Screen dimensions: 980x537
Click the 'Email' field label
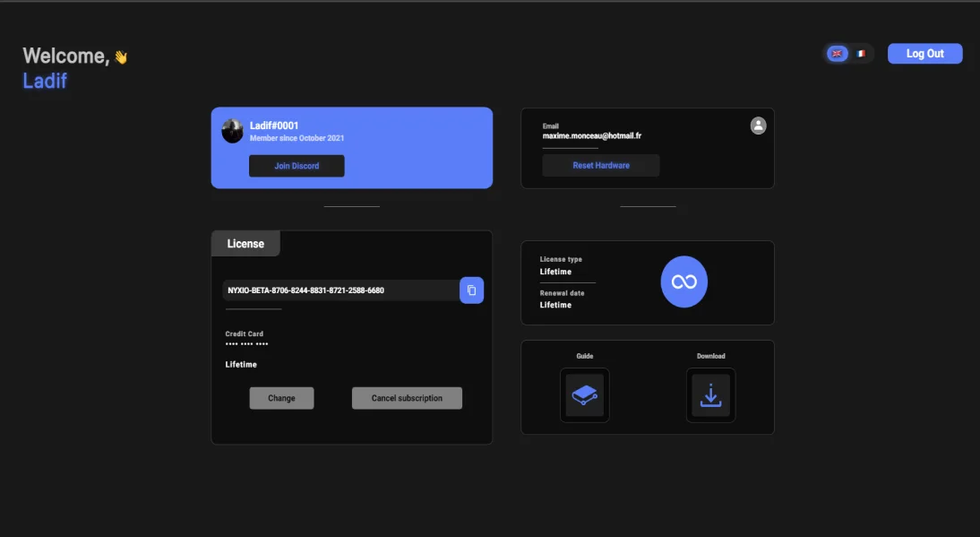pyautogui.click(x=551, y=126)
